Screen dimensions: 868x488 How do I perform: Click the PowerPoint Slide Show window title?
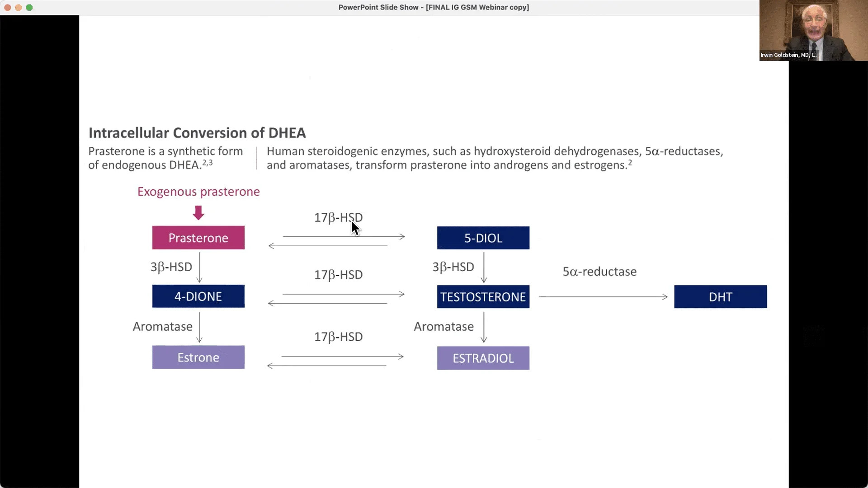click(434, 7)
